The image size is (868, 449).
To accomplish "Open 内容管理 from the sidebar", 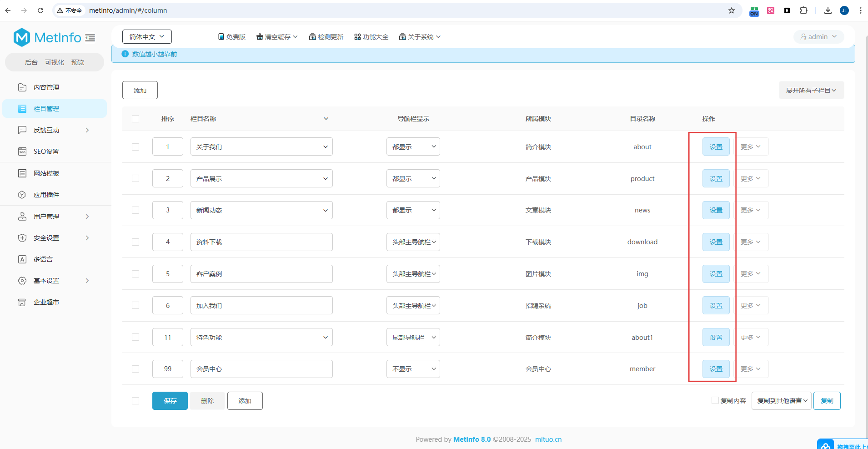I will pyautogui.click(x=46, y=87).
